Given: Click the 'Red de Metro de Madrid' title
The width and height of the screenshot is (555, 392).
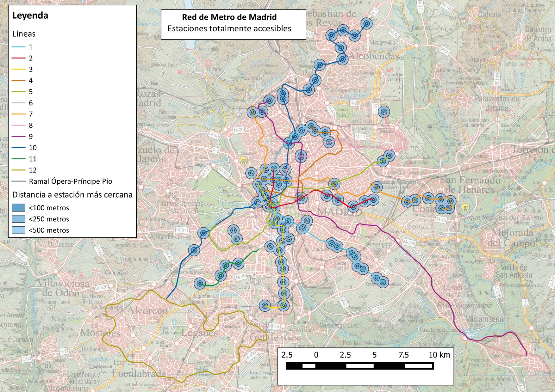Looking at the screenshot, I should pos(229,17).
